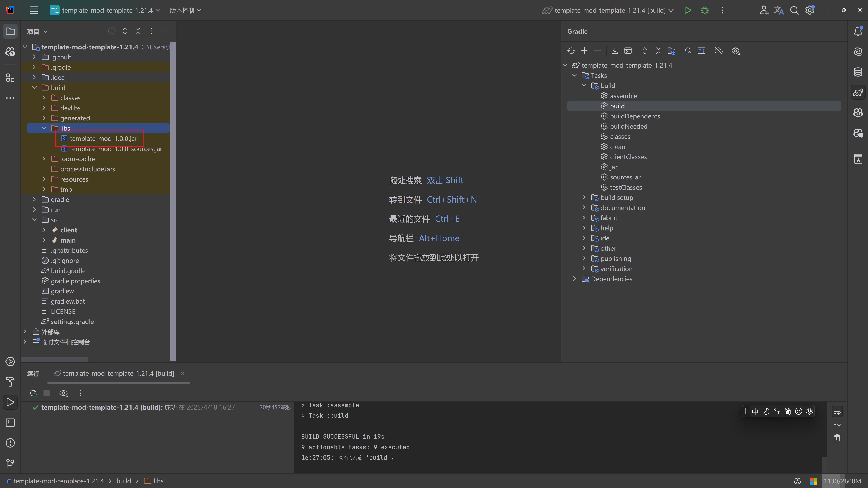Collapse the src folder
The height and width of the screenshot is (488, 868).
34,219
